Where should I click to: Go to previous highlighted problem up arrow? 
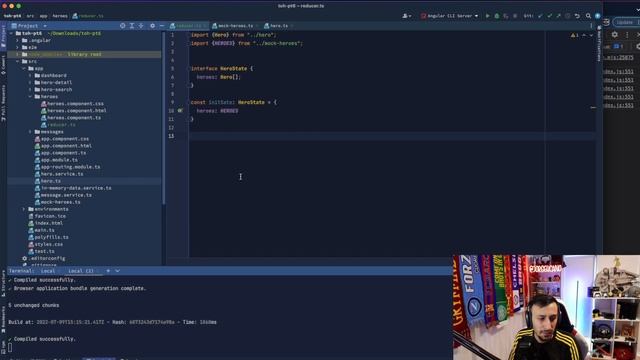pyautogui.click(x=584, y=35)
